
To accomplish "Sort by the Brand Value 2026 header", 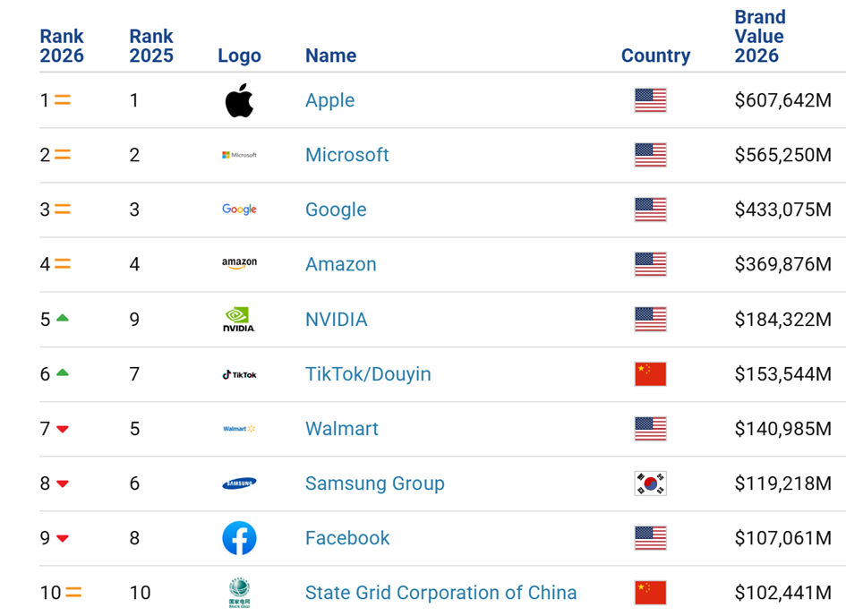I will tap(759, 37).
